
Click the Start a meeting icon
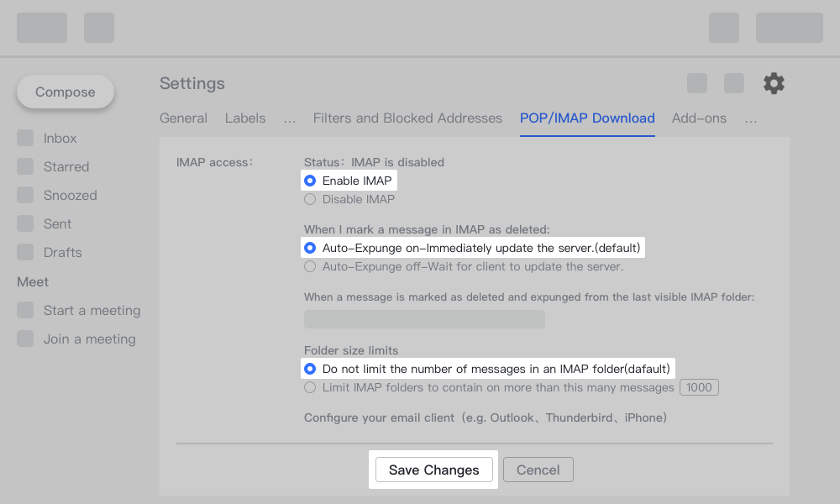25,310
